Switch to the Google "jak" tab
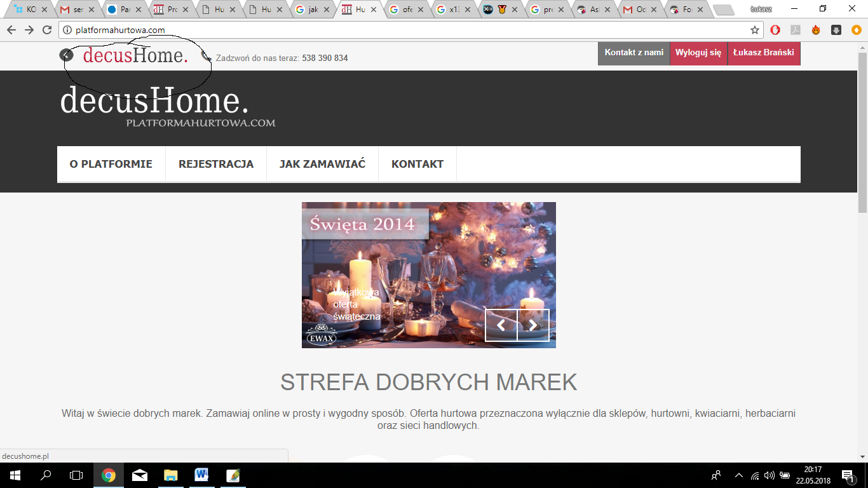Viewport: 868px width, 488px height. (311, 10)
